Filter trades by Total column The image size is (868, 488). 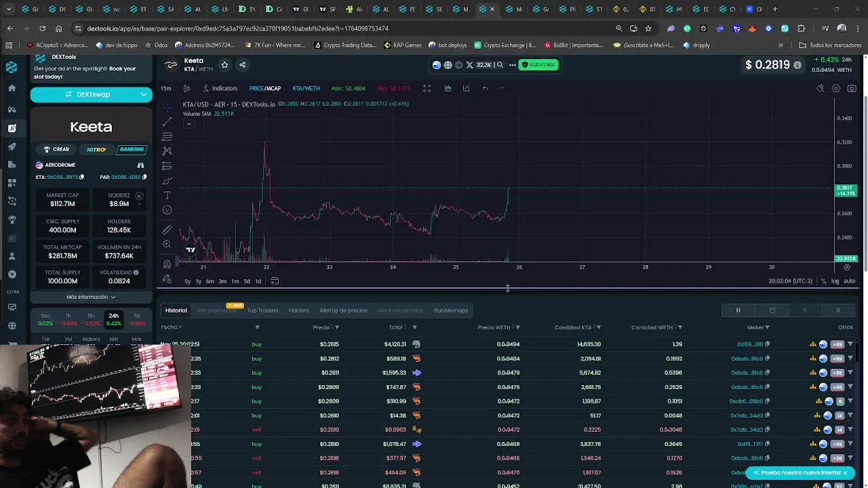[415, 327]
